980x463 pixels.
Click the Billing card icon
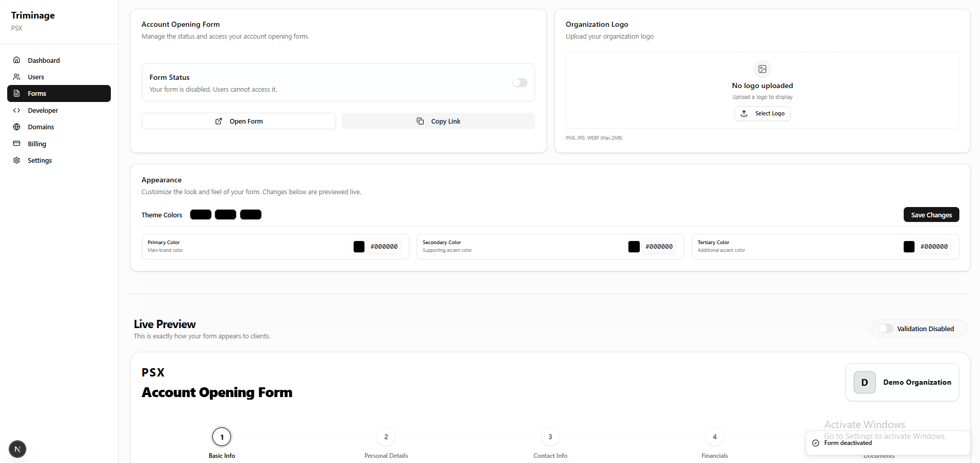(x=16, y=144)
